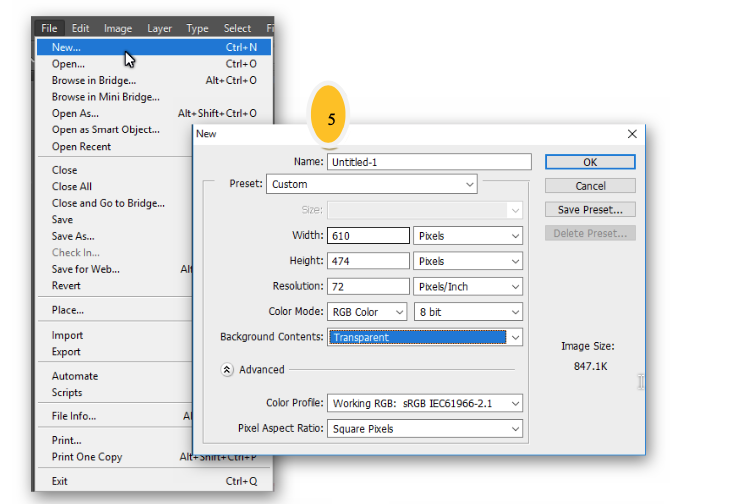Click the Save Preset... button

[x=590, y=210]
